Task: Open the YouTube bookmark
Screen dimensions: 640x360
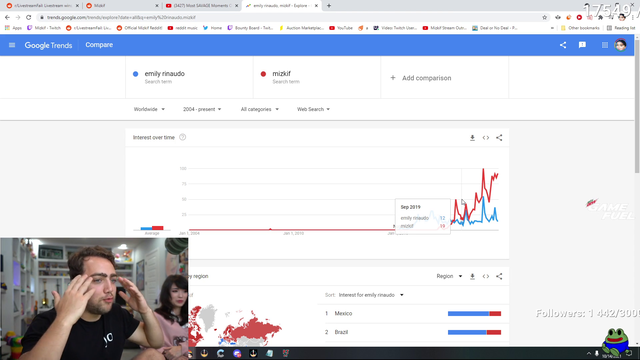Action: pyautogui.click(x=341, y=28)
